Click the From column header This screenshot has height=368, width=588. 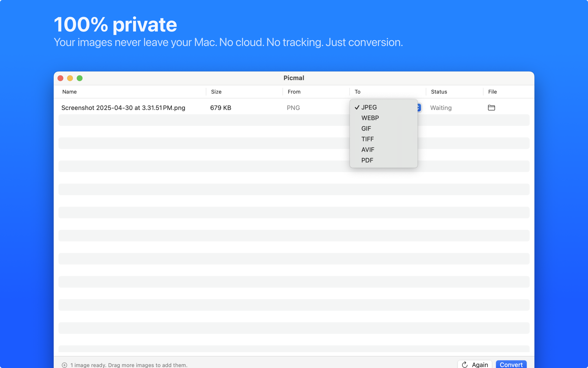(294, 92)
